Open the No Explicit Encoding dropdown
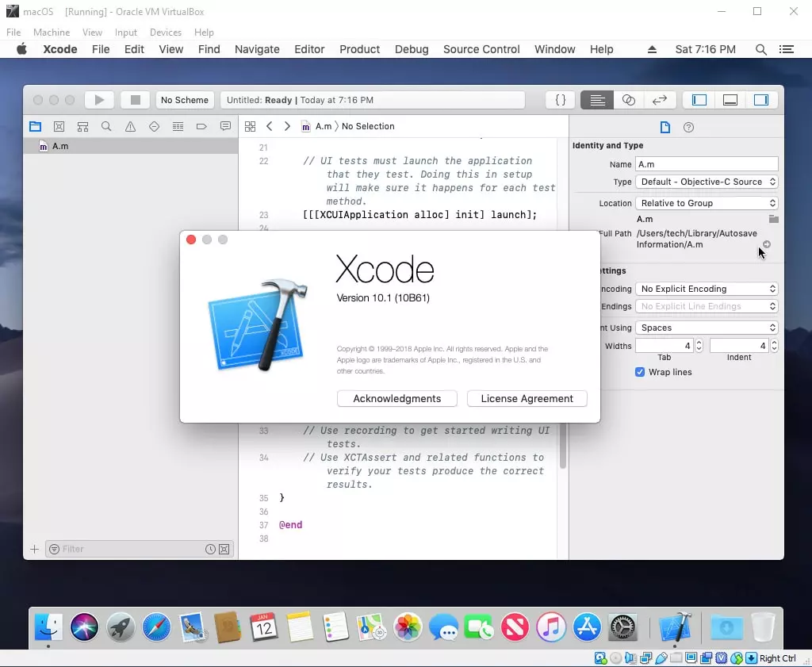 707,289
